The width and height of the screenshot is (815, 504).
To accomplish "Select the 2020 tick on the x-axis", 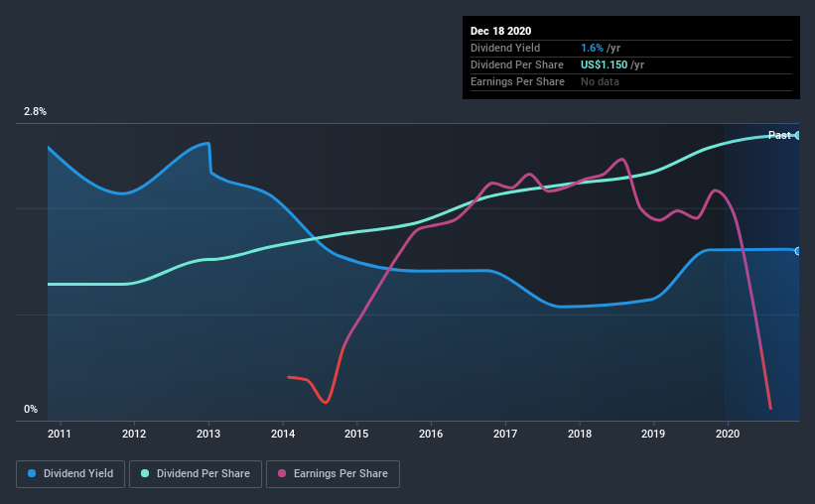I will [728, 434].
